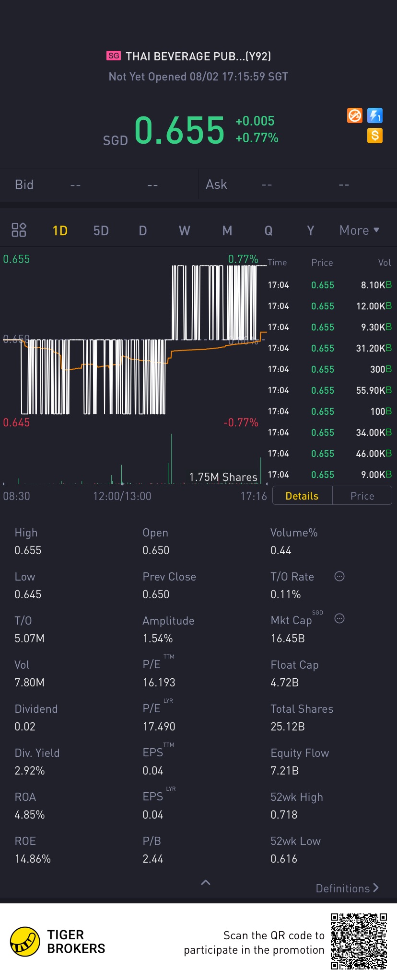Screen dimensions: 397x980
Task: Open T/O Rate more-info icon
Action: tap(339, 576)
